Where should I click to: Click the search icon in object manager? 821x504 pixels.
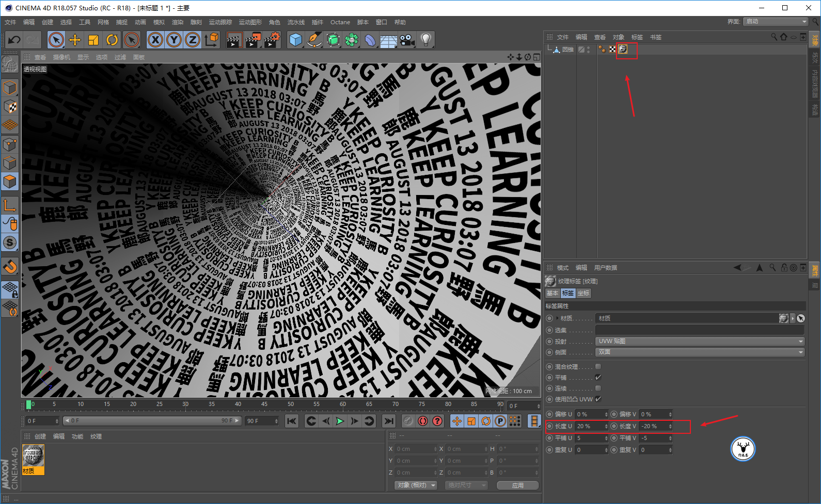coord(774,37)
